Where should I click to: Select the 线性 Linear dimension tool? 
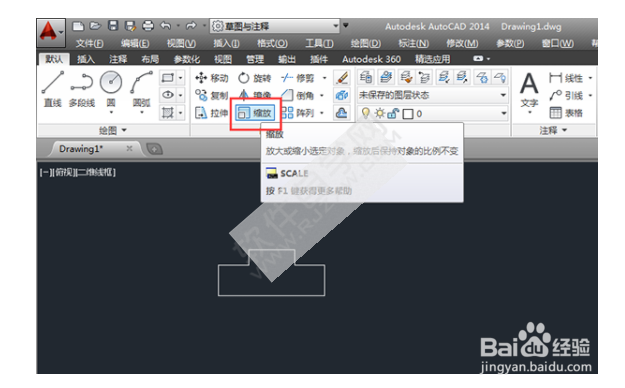click(566, 78)
